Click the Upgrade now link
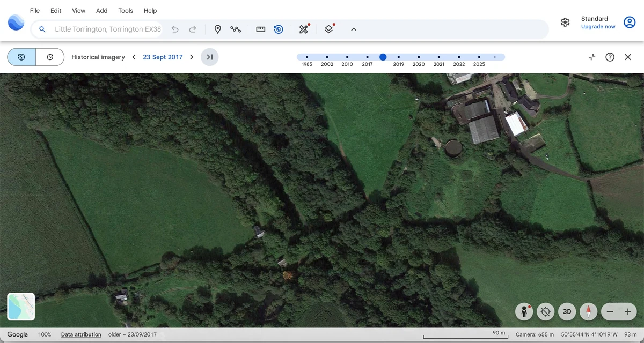Screen dimensions: 644x343 click(x=598, y=27)
